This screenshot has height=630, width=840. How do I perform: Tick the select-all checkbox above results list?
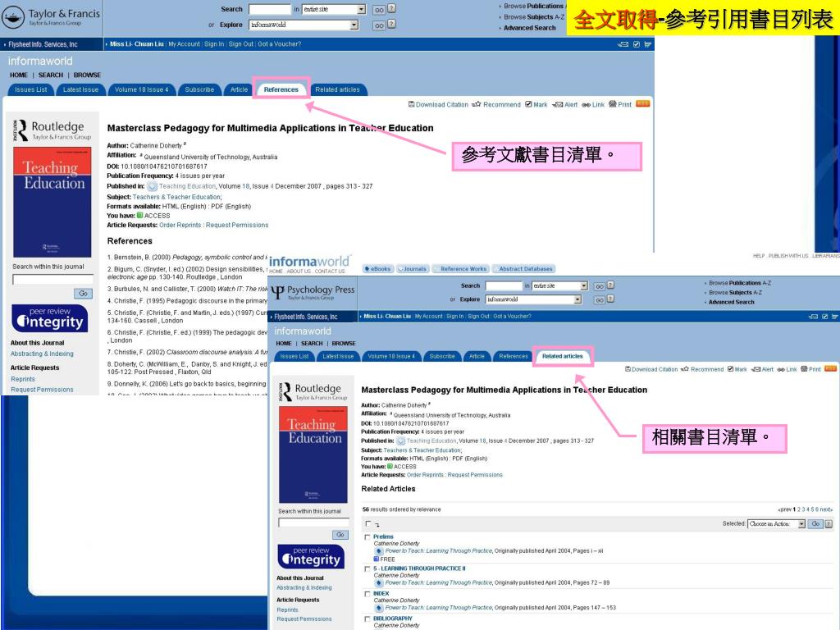367,523
